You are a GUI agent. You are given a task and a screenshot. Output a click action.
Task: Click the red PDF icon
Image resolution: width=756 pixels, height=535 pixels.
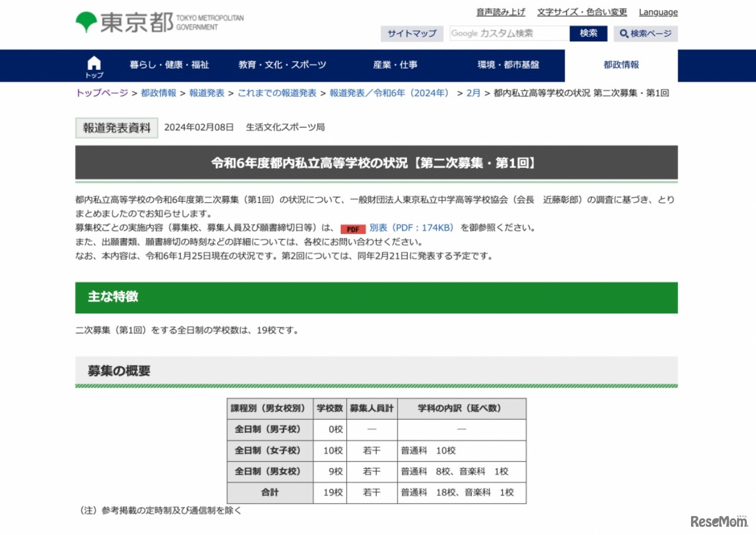click(353, 229)
